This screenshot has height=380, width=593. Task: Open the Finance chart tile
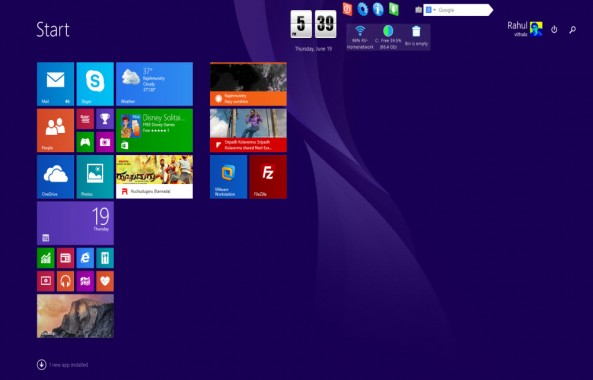point(46,258)
